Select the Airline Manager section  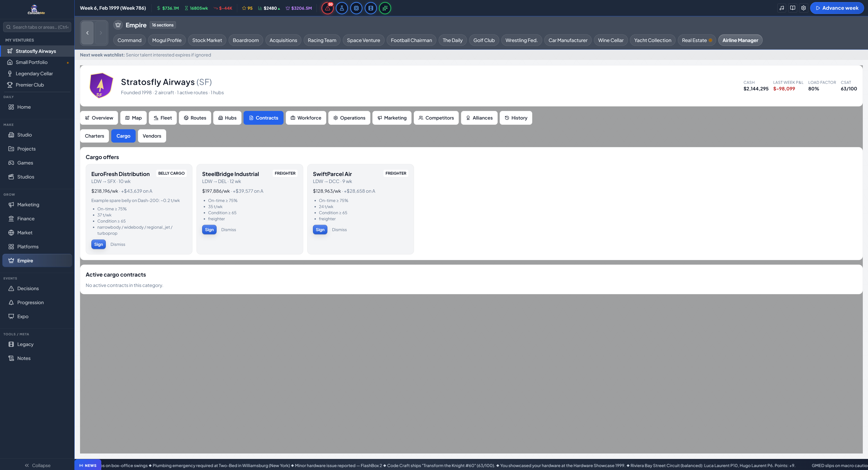740,40
